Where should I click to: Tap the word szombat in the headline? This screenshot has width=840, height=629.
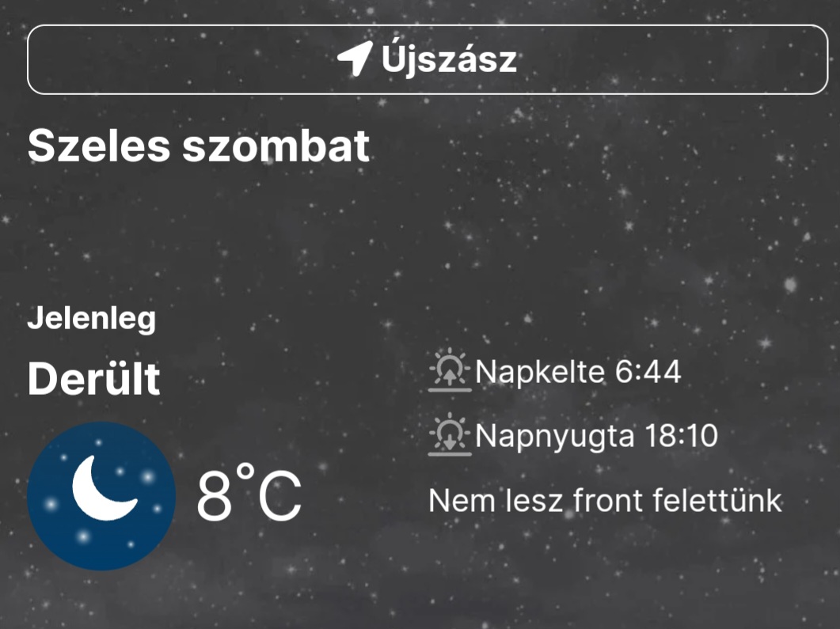point(276,146)
